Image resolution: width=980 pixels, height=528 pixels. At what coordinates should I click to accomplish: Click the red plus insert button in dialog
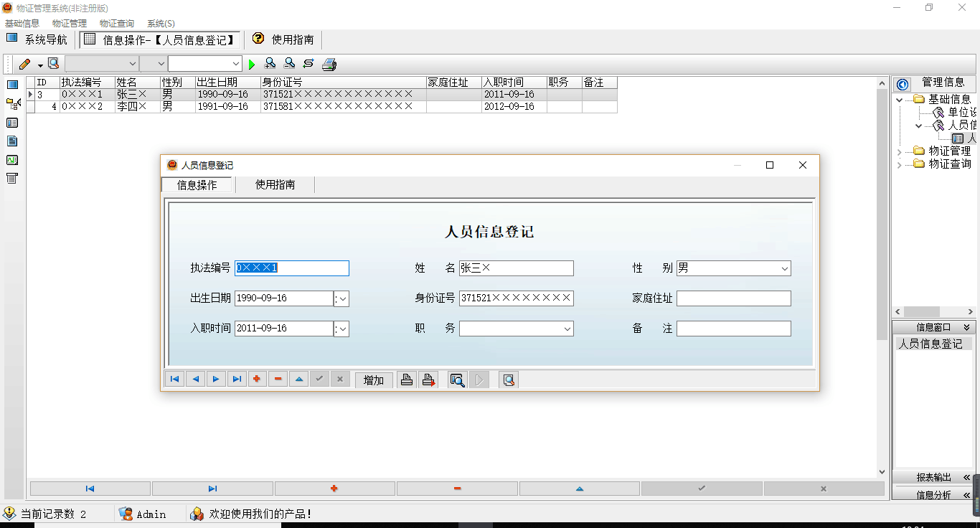258,379
